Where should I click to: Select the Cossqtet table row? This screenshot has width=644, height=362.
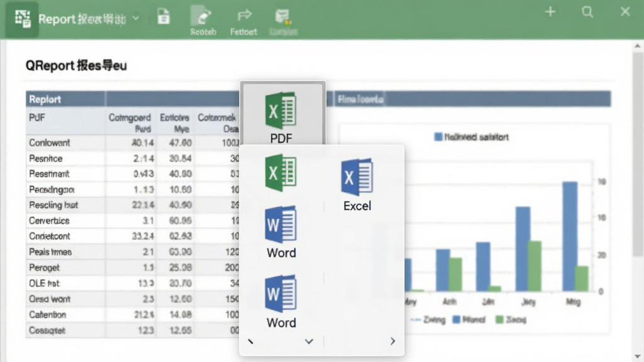[133, 331]
